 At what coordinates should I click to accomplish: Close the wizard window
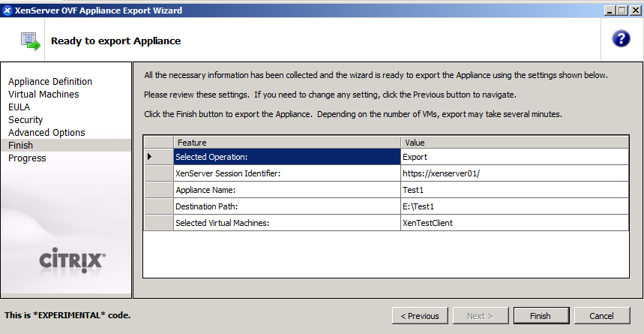[635, 11]
